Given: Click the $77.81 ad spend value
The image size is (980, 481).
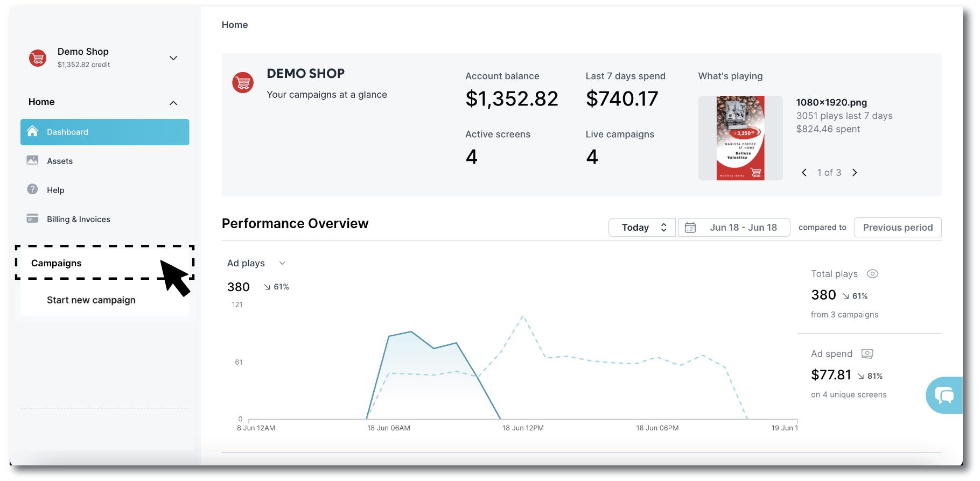Looking at the screenshot, I should point(831,375).
